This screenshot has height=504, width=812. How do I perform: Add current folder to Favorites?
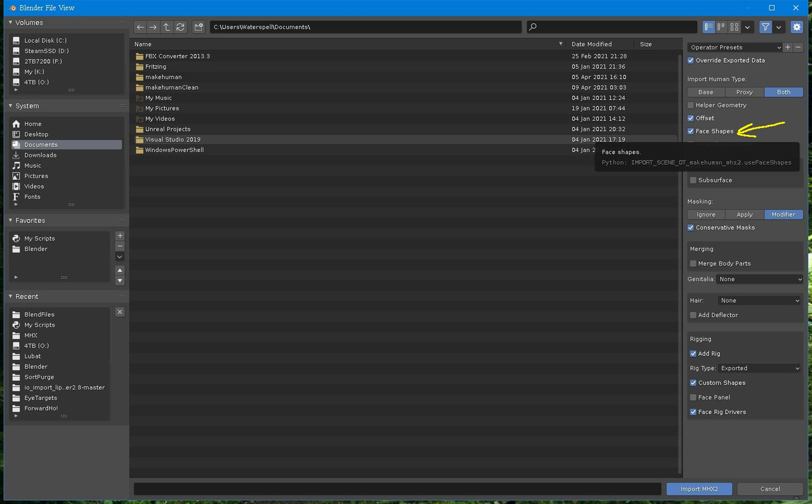pos(120,236)
